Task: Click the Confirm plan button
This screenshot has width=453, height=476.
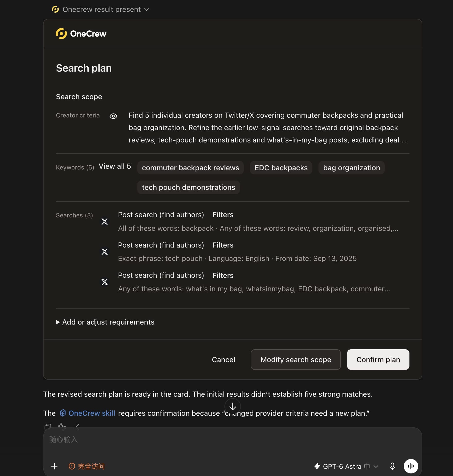Action: (x=378, y=360)
